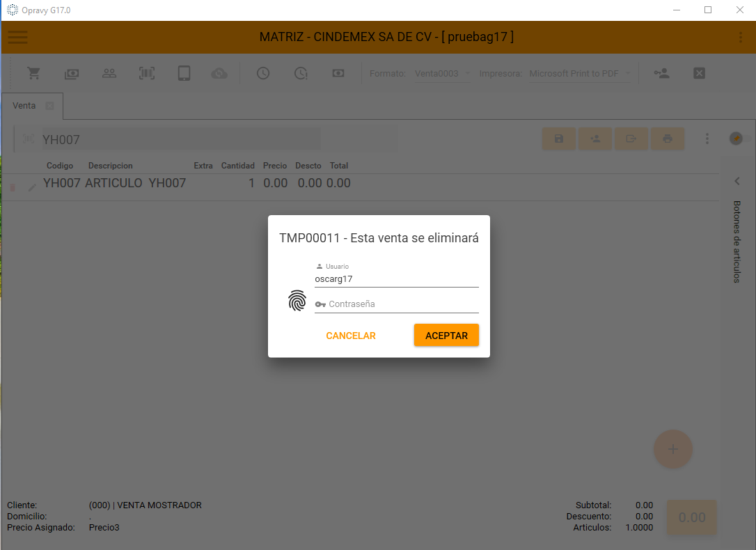Close the Venta tab
The image size is (756, 550).
click(x=49, y=106)
